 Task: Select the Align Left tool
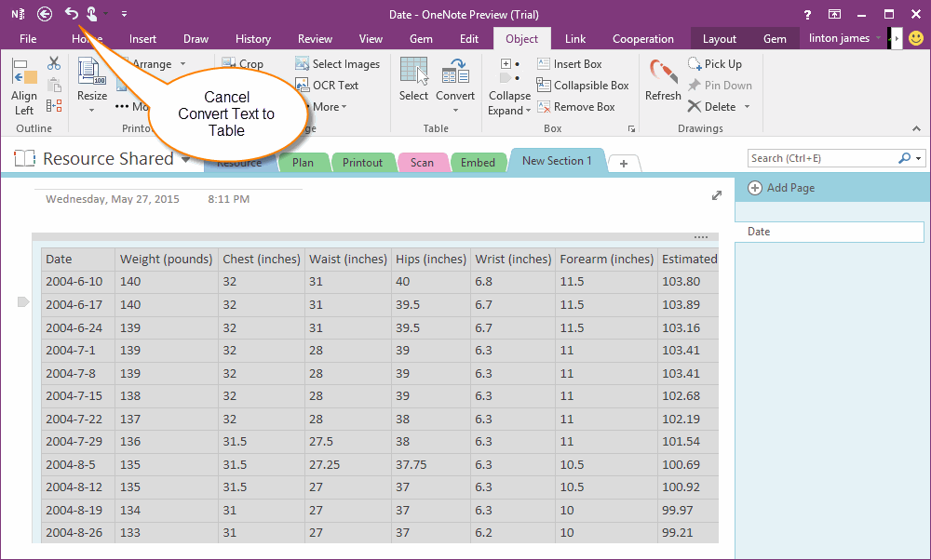[x=23, y=84]
